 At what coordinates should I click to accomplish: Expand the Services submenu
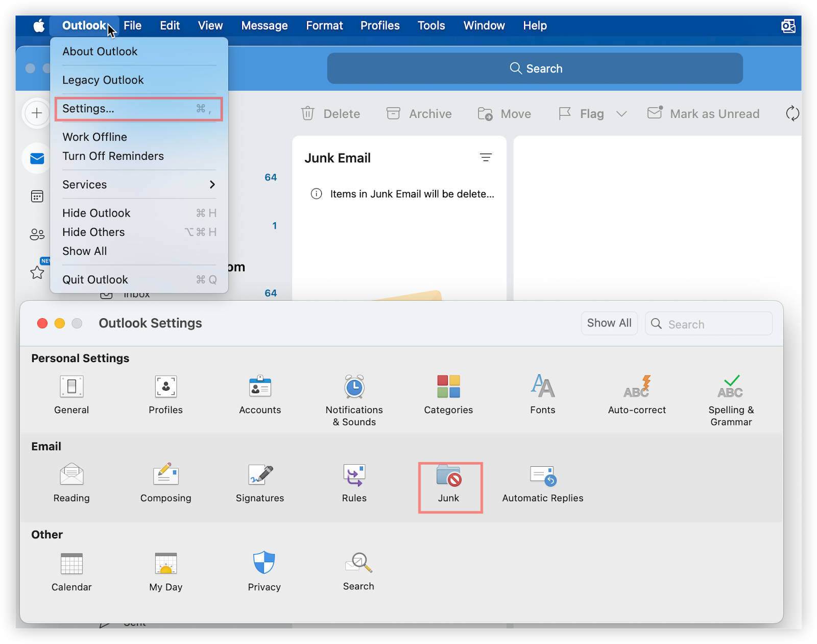point(138,185)
